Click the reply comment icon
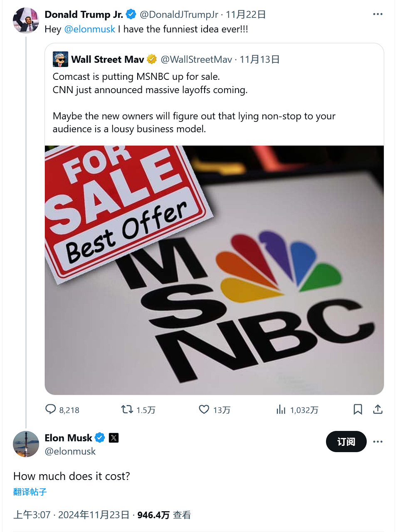Image resolution: width=400 pixels, height=532 pixels. tap(50, 409)
